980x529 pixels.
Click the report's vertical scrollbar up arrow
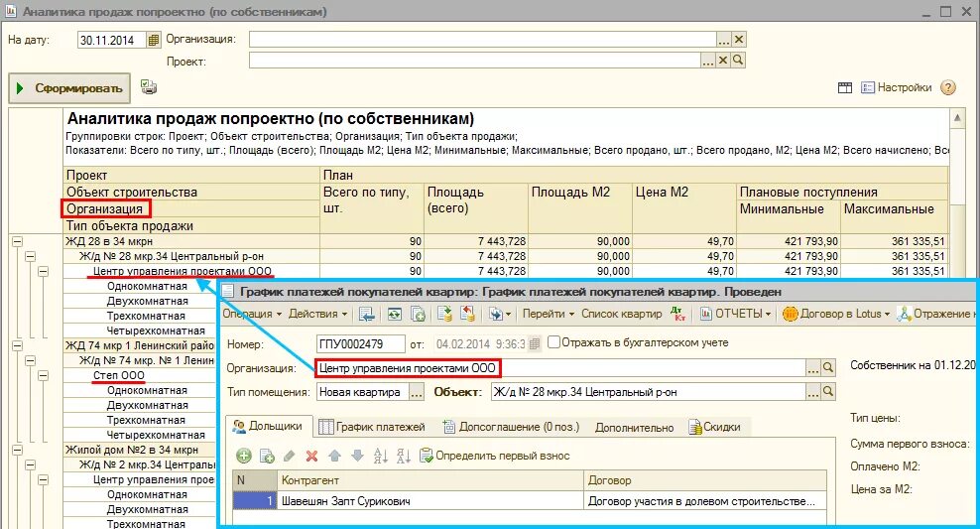tap(957, 117)
